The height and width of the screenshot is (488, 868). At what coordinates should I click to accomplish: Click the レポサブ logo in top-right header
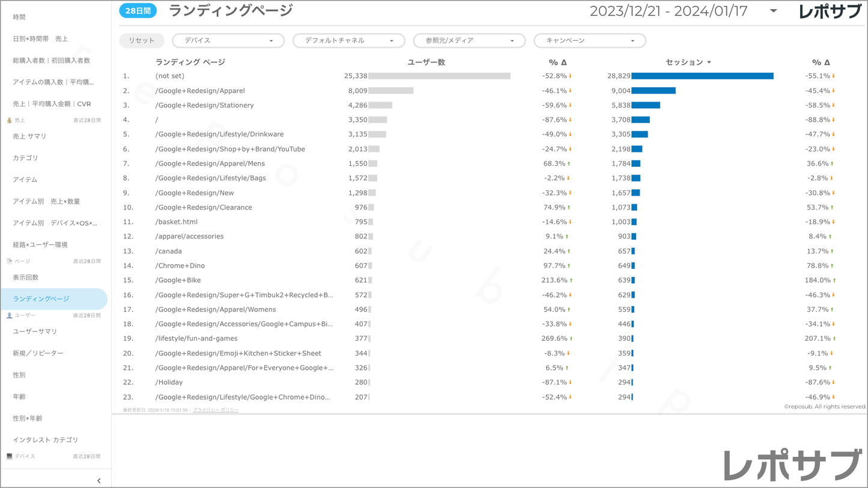coord(830,11)
